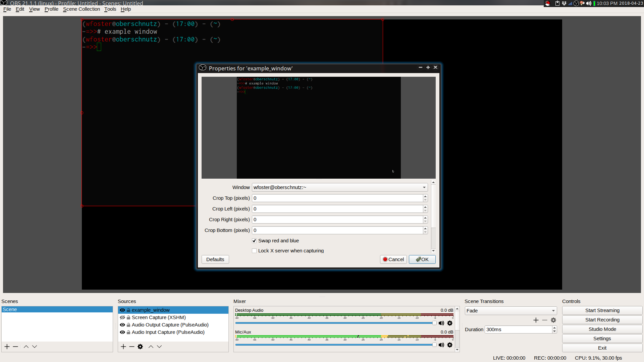Click the Crop Left pixels field

coord(337,209)
